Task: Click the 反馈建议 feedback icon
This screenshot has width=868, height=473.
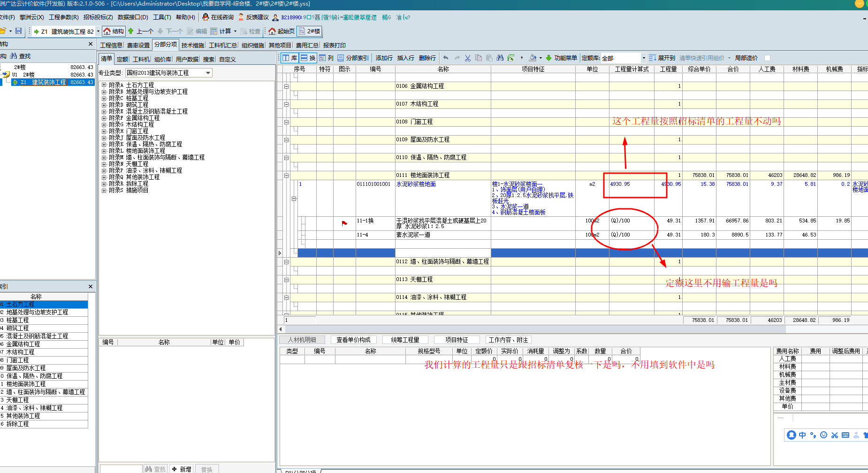Action: pyautogui.click(x=241, y=17)
